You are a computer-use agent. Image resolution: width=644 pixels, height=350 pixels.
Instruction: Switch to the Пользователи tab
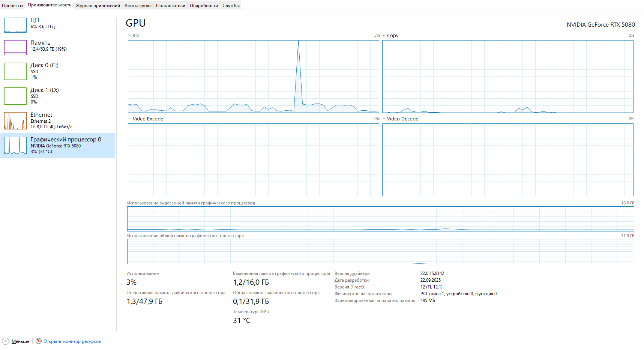pyautogui.click(x=171, y=6)
